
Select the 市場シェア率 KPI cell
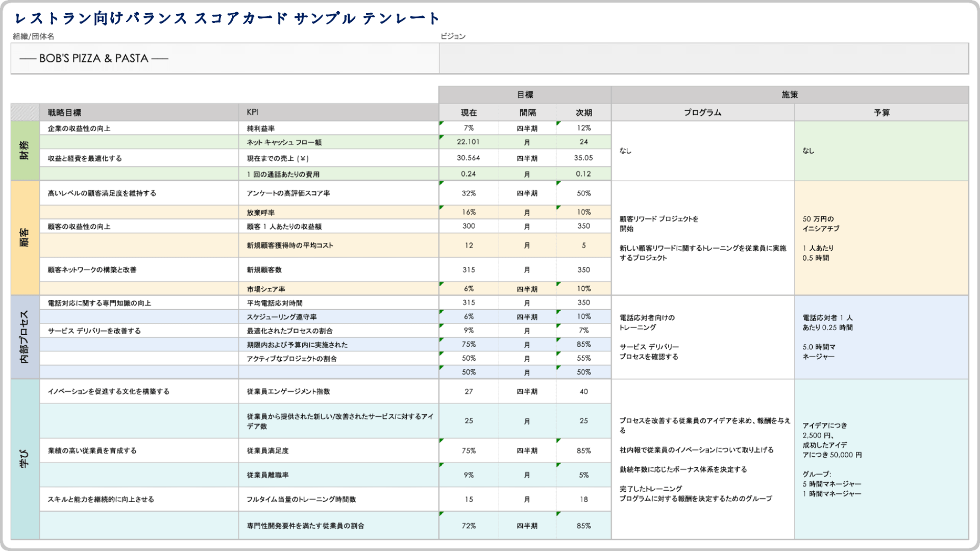coord(339,289)
